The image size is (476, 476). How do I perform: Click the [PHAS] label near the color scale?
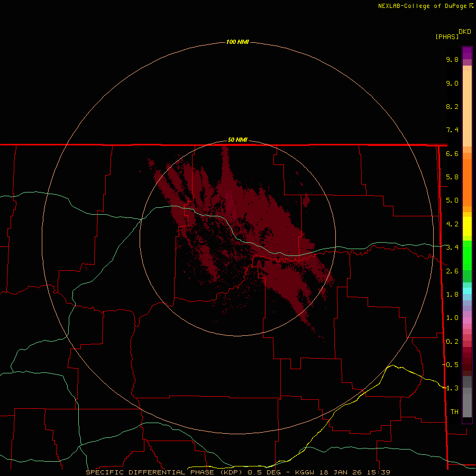[x=447, y=36]
